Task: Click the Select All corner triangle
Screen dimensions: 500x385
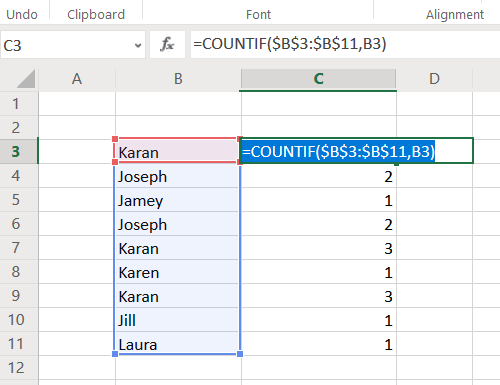Action: tap(26, 79)
